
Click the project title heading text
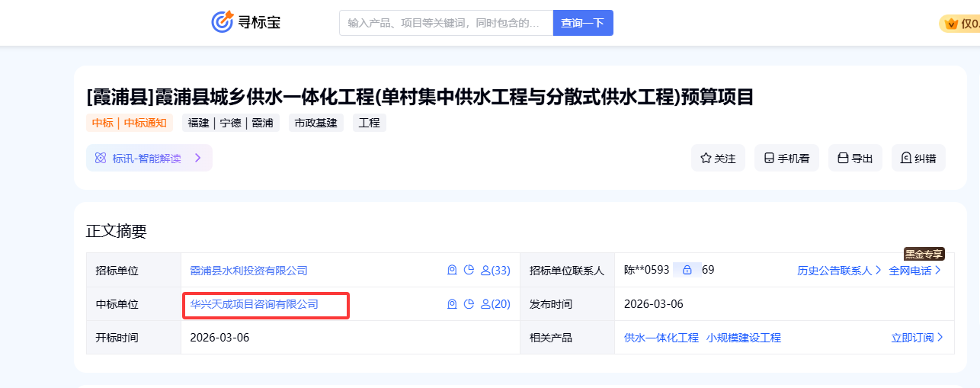click(x=420, y=97)
